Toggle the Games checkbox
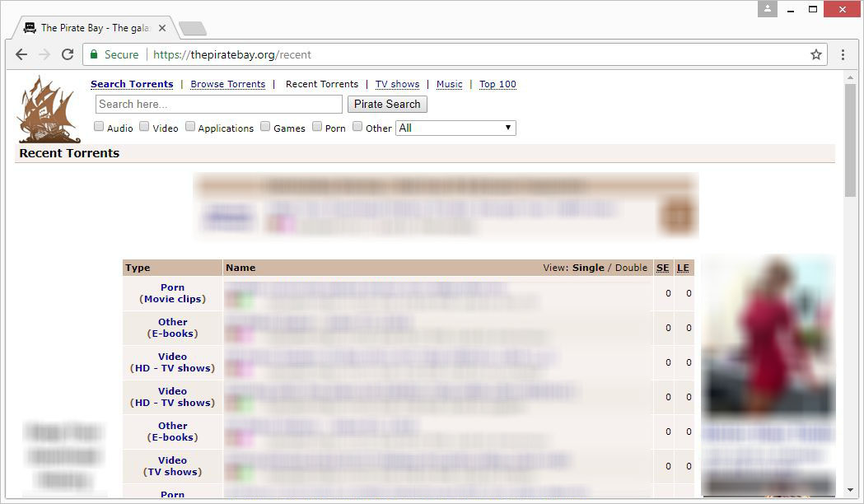The width and height of the screenshot is (864, 504). pos(265,127)
